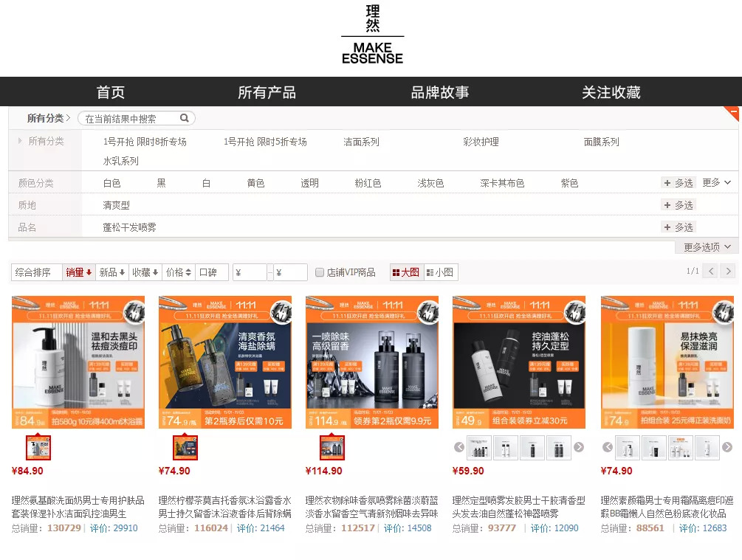The image size is (742, 560).
Task: Select 粉红色 color filter
Action: click(x=368, y=183)
